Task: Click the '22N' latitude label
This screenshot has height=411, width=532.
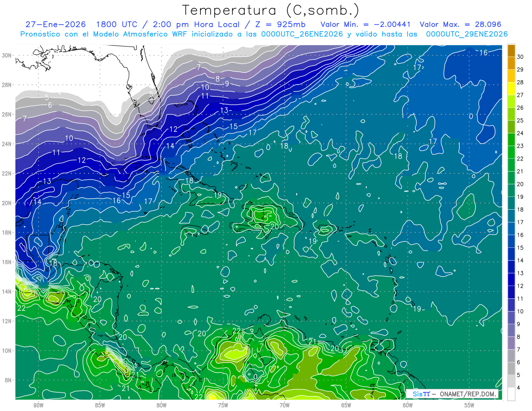Action: (7, 173)
